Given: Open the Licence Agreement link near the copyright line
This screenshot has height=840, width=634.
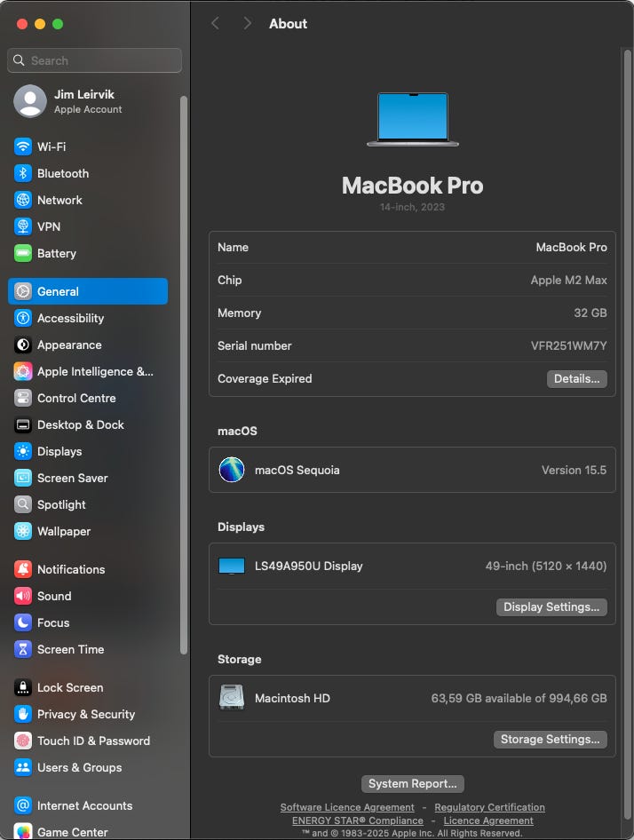Looking at the screenshot, I should 488,820.
